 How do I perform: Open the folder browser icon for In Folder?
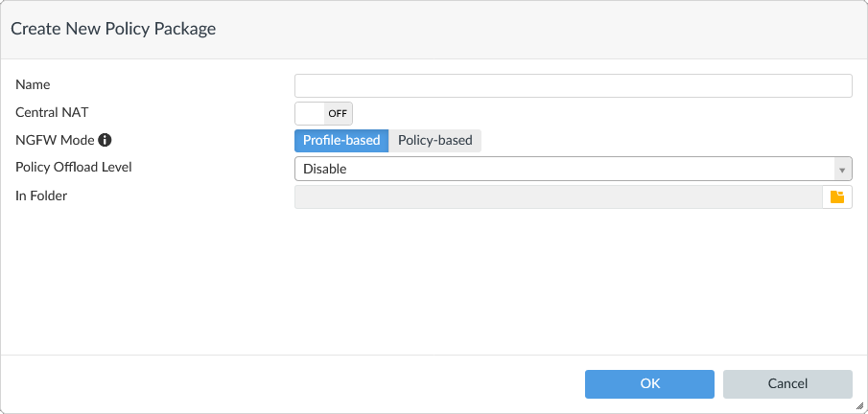coord(837,197)
